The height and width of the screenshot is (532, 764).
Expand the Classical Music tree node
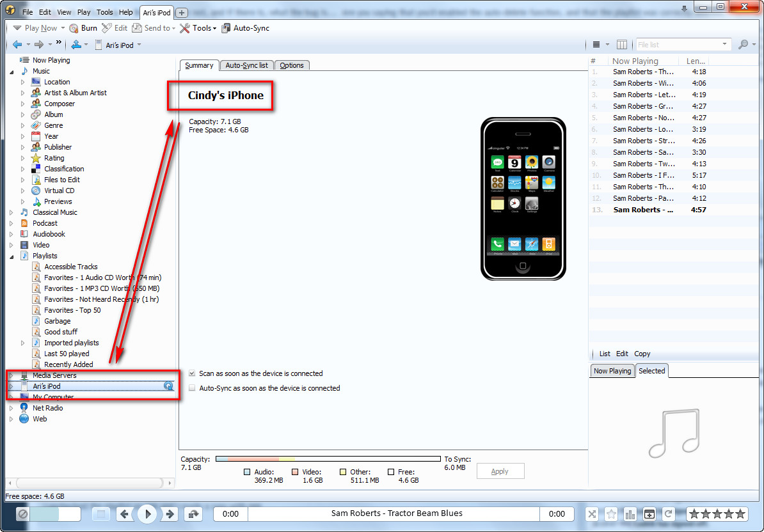tap(11, 212)
